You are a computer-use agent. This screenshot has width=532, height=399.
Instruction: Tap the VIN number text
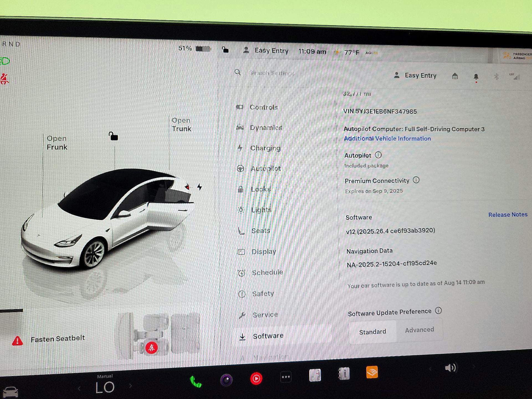[x=380, y=111]
